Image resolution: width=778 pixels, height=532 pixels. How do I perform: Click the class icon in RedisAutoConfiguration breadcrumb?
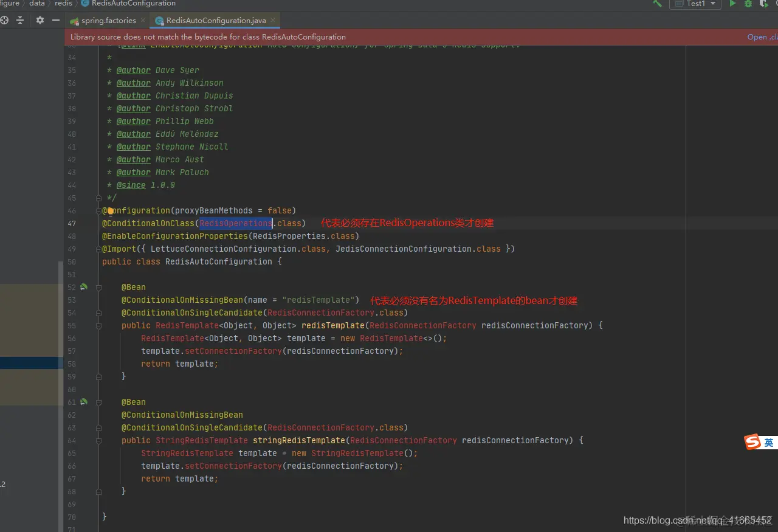coord(85,3)
